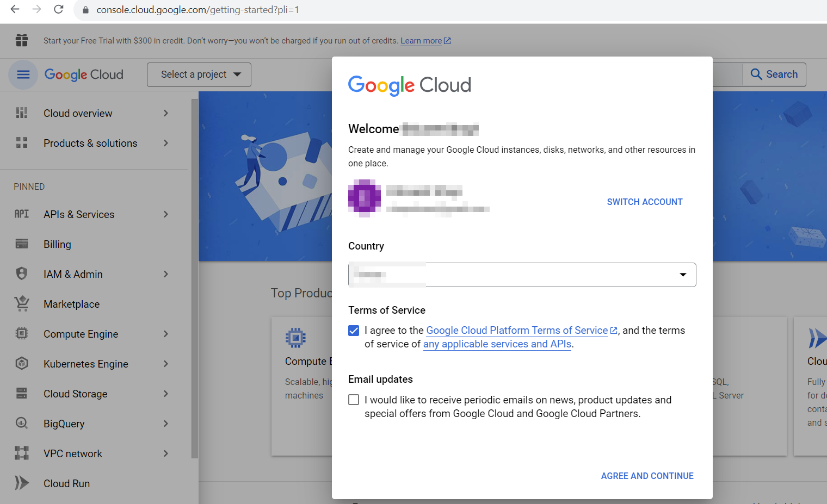Image resolution: width=827 pixels, height=504 pixels.
Task: Click the external-link icon after Terms of Service link
Action: click(614, 331)
